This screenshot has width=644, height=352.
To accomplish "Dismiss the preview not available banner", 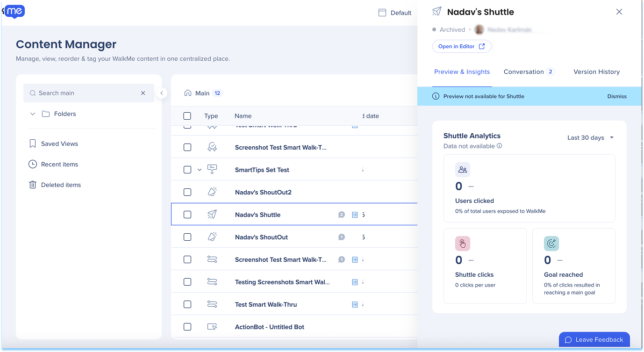I will tap(617, 96).
